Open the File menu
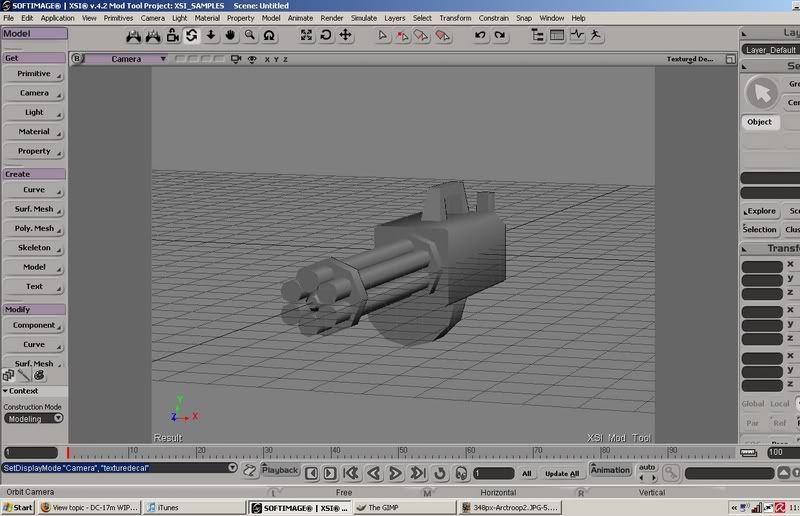The image size is (800, 516). 9,18
